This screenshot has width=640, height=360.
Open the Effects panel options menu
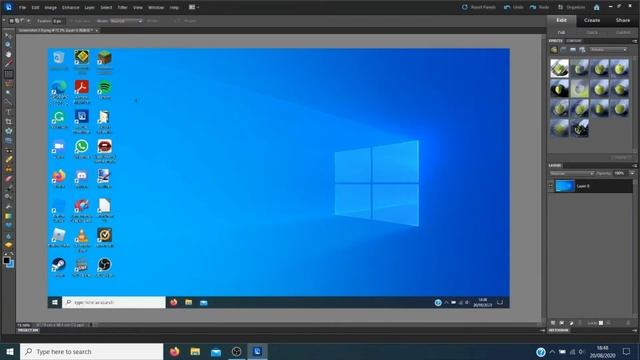[x=634, y=41]
